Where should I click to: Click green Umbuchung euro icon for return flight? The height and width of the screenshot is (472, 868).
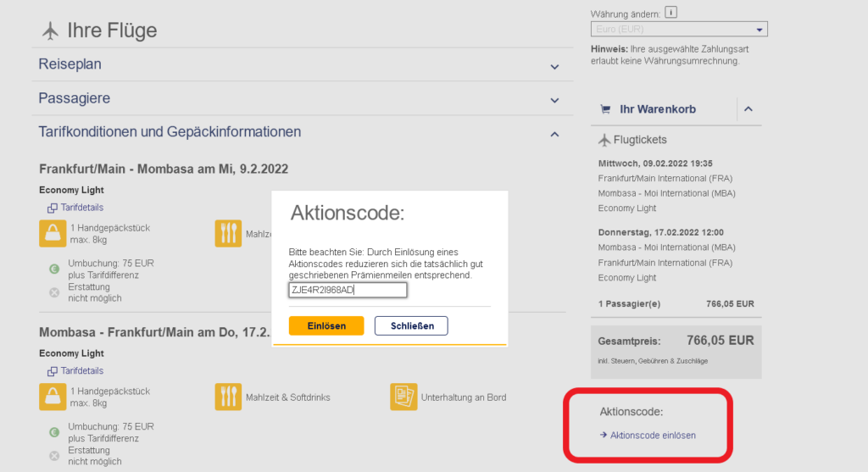[x=54, y=432]
